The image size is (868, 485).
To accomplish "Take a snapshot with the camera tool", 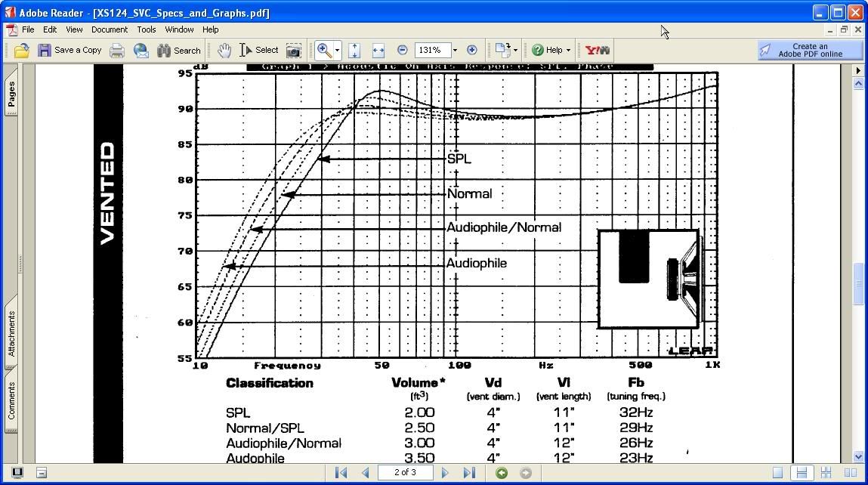I will click(294, 50).
